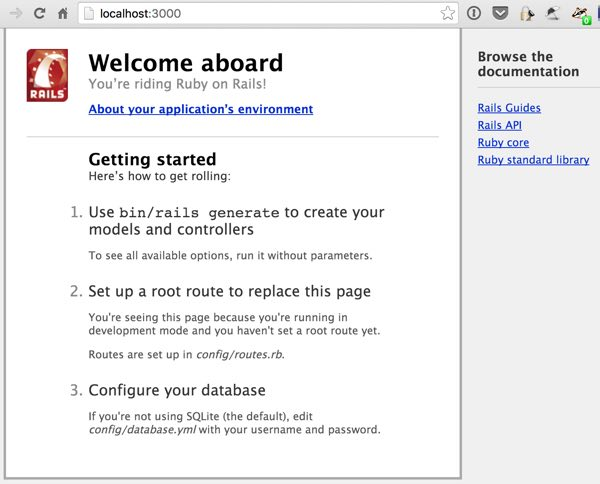The width and height of the screenshot is (600, 484).
Task: Click the Welcome aboard heading
Action: point(186,63)
